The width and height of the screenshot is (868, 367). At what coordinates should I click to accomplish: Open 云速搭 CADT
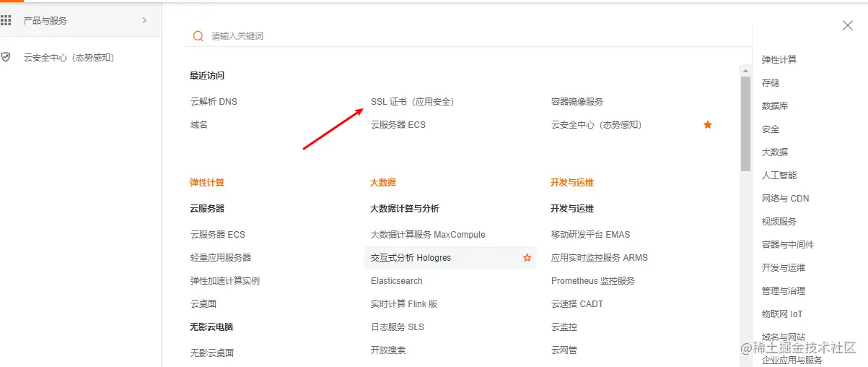[x=577, y=304]
